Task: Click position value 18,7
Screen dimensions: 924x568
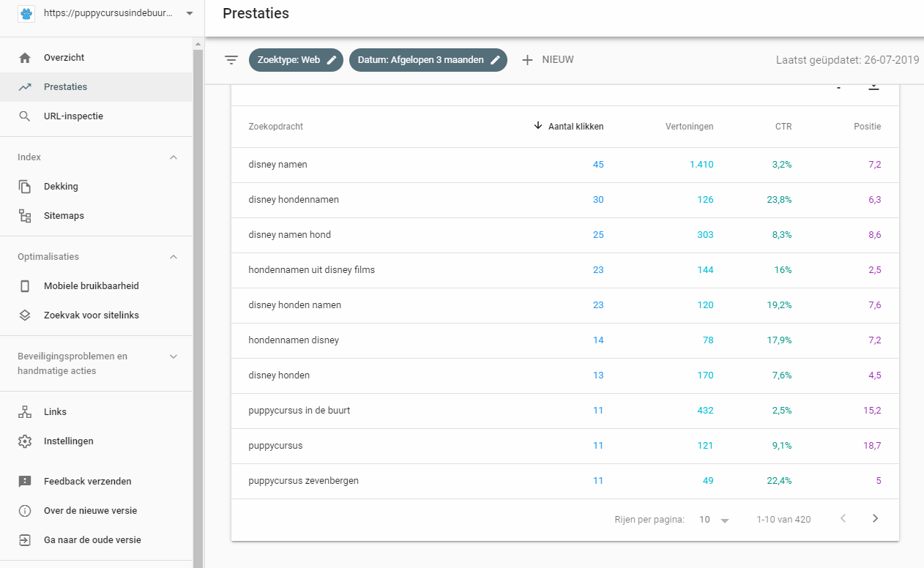Action: coord(872,446)
